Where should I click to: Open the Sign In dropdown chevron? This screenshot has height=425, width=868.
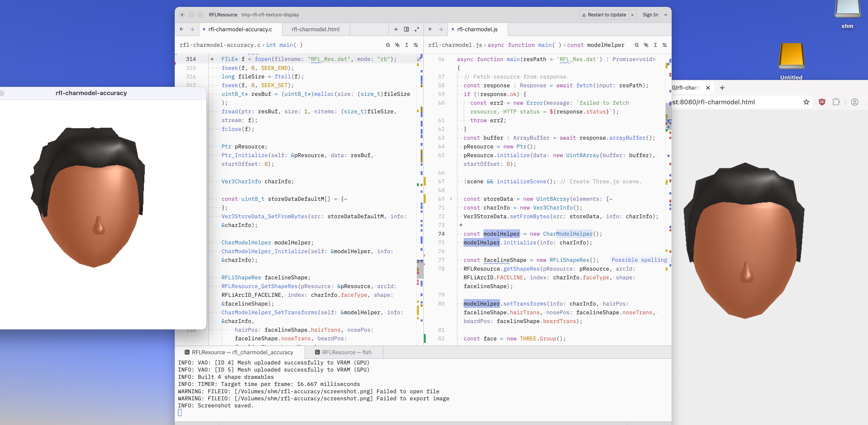pyautogui.click(x=665, y=15)
